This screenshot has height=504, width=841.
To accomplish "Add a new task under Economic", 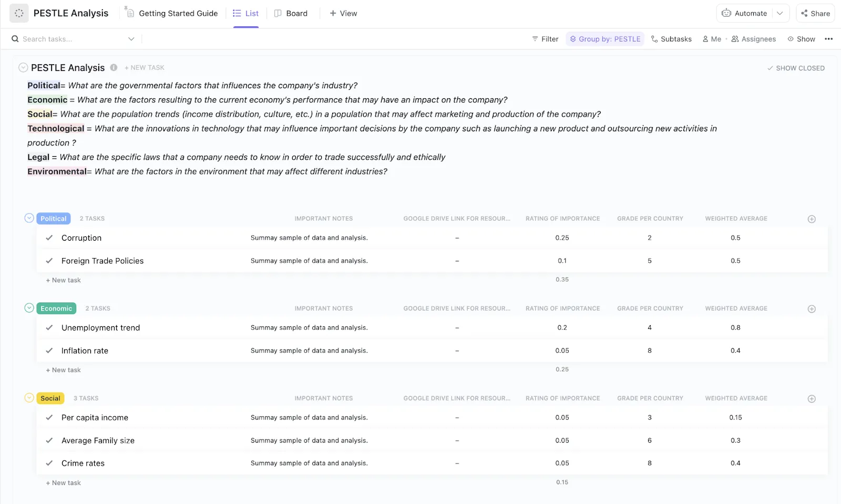I will click(64, 370).
